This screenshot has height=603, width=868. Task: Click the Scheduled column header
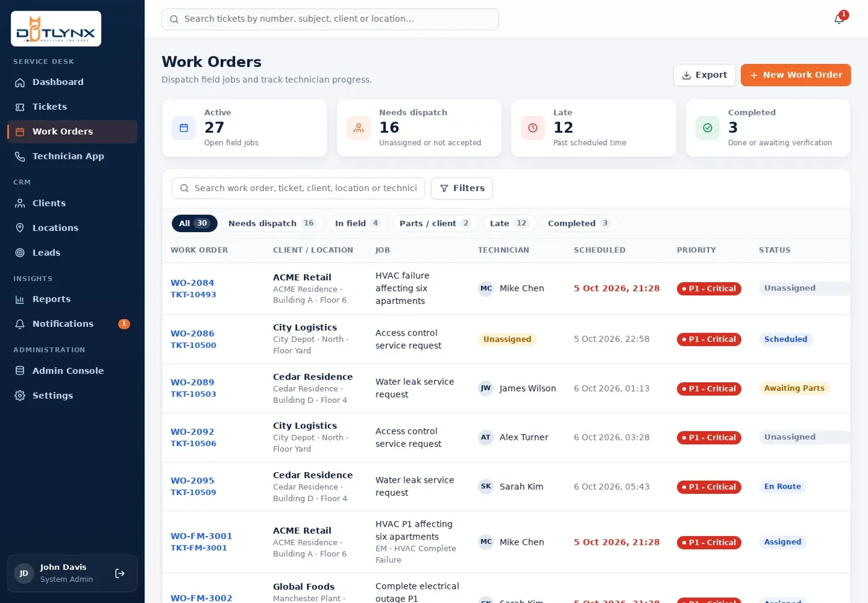[x=600, y=250]
